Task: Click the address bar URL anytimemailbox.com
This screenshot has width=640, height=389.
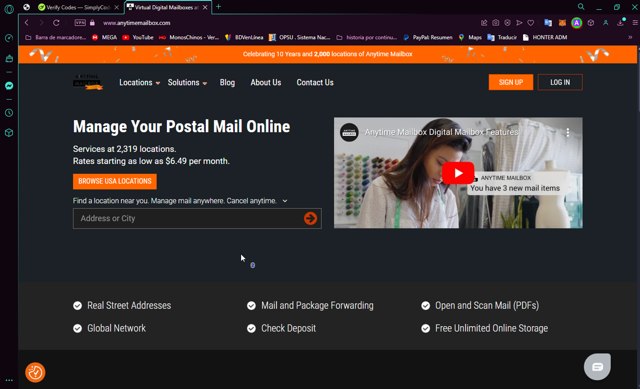Action: (136, 23)
